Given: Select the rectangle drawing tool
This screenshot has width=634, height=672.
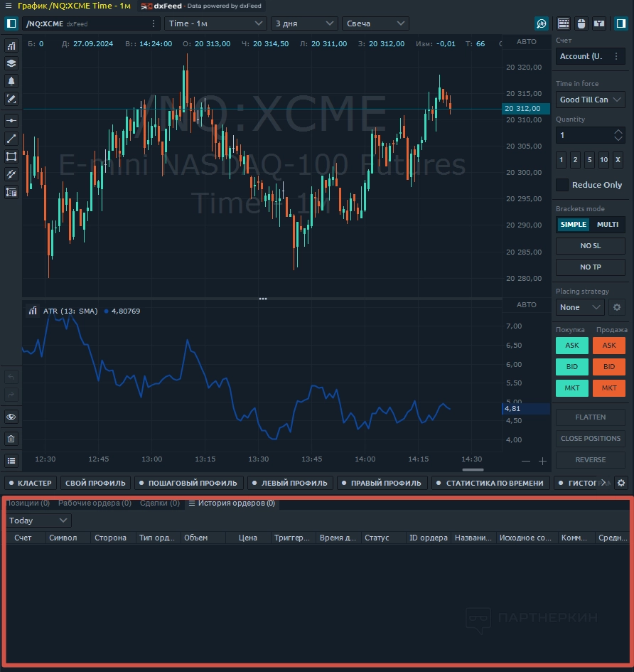Looking at the screenshot, I should click(11, 156).
